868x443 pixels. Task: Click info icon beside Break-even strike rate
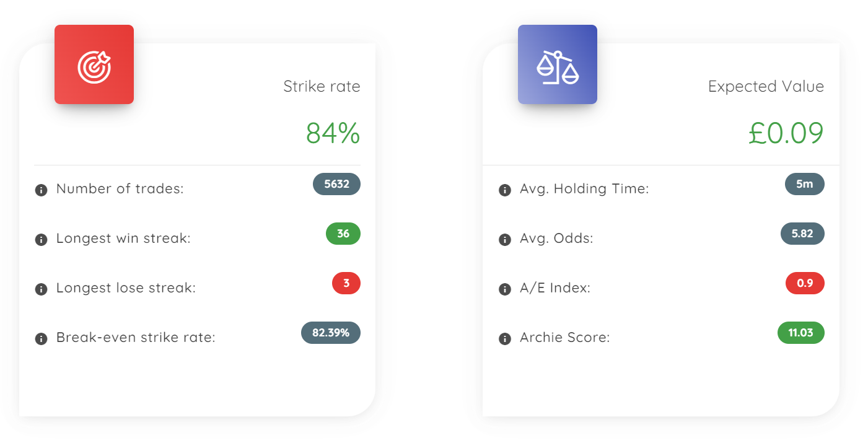42,339
